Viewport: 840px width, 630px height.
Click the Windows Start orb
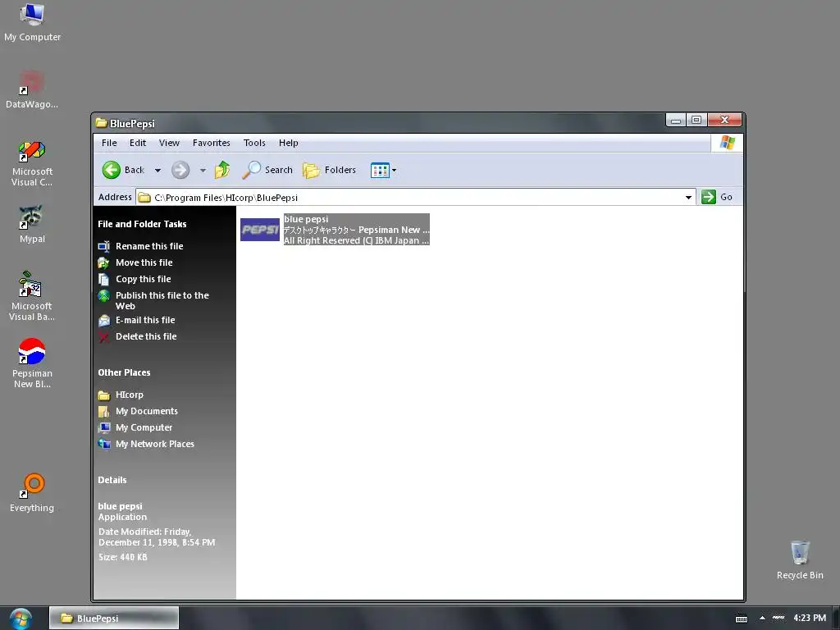(21, 619)
